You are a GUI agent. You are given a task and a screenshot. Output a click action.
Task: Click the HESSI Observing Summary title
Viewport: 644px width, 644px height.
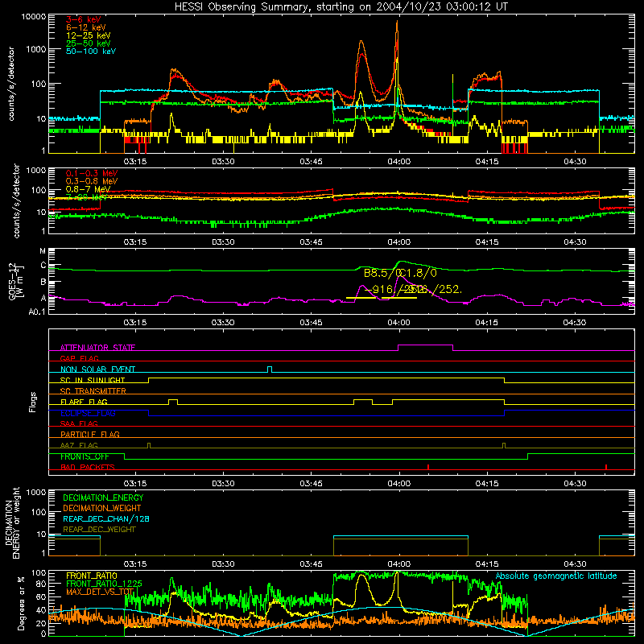point(341,6)
